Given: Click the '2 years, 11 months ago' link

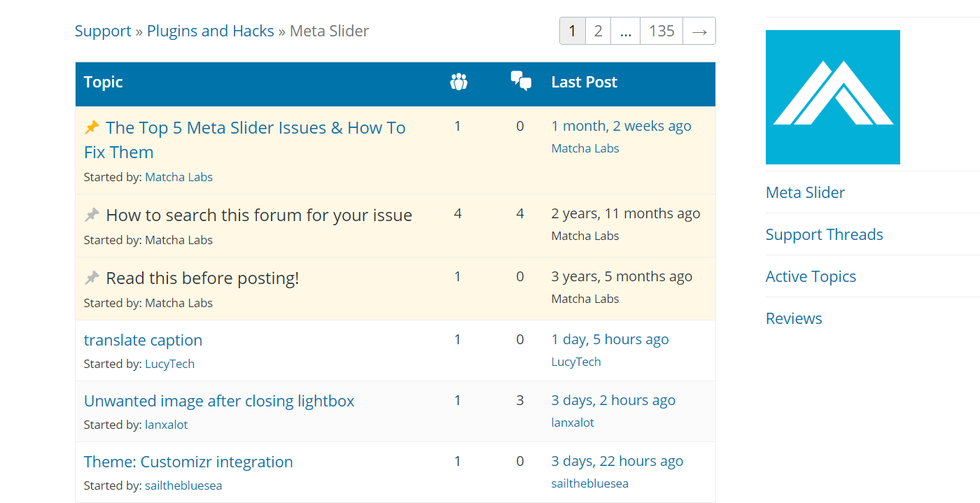Looking at the screenshot, I should [x=626, y=213].
